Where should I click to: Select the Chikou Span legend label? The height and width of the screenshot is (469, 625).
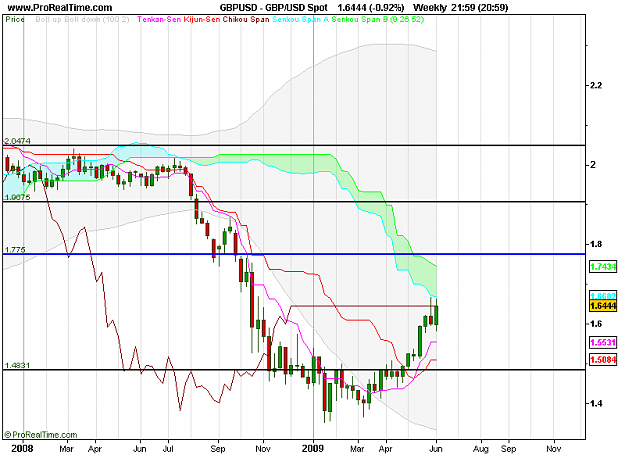click(246, 20)
